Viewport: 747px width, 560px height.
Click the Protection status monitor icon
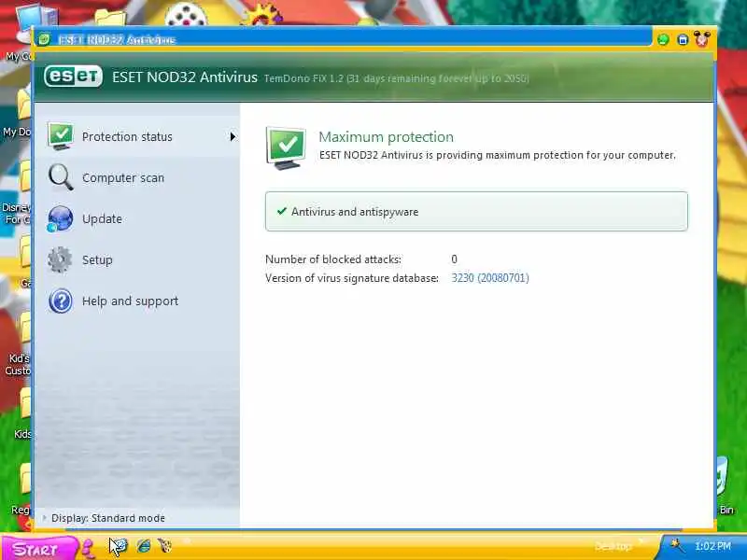(x=61, y=136)
